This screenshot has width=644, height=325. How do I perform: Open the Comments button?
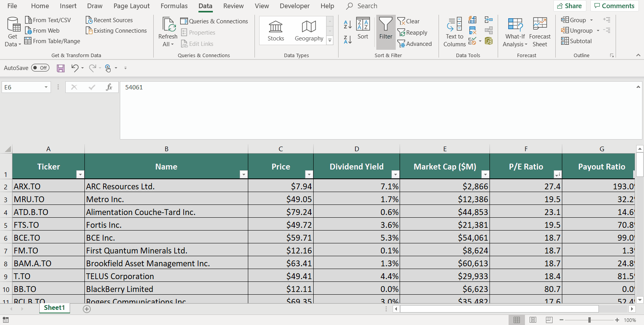(614, 6)
